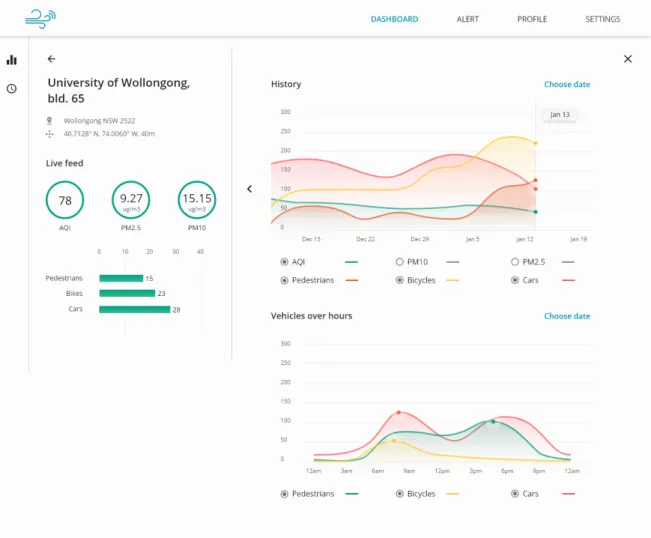Open the clock history sidebar icon
The height and width of the screenshot is (538, 651).
point(12,88)
